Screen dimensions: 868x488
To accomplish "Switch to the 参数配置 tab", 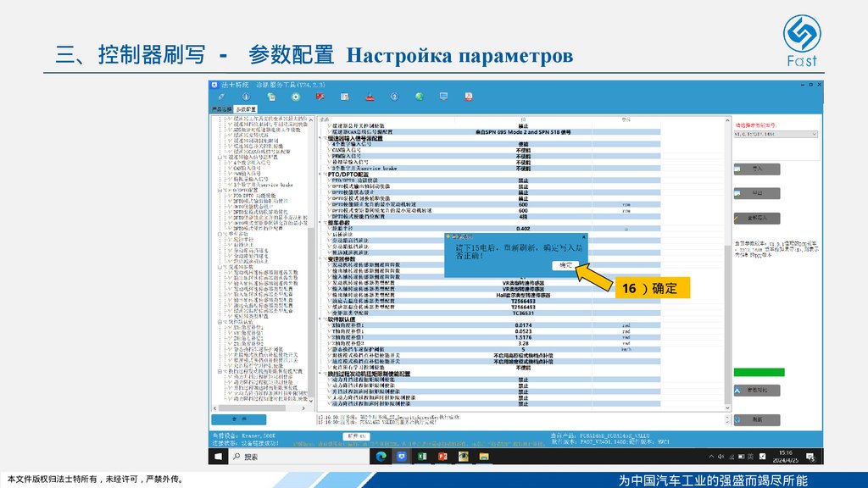I will point(245,109).
